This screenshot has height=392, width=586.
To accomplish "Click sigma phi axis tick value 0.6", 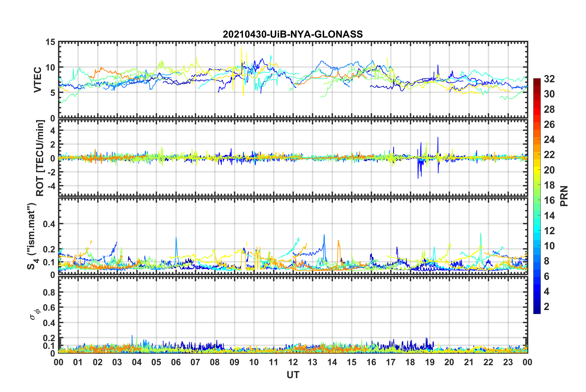I will coord(49,308).
